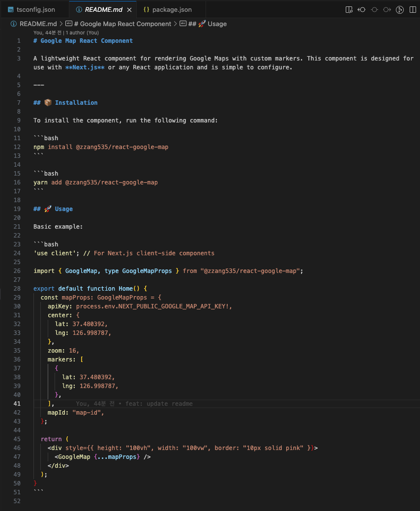Click 'lng: 126.998787,' on line 39
420x511 pixels.
tap(90, 386)
